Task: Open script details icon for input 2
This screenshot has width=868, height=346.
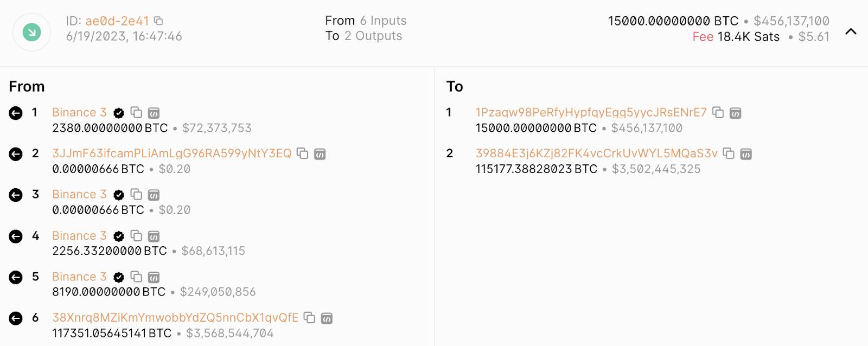Action: point(320,154)
